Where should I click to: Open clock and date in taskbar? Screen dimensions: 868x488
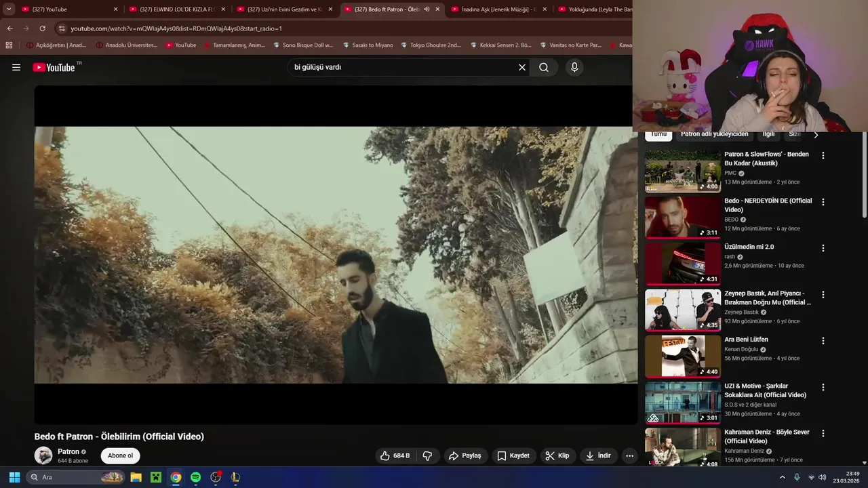tap(846, 477)
